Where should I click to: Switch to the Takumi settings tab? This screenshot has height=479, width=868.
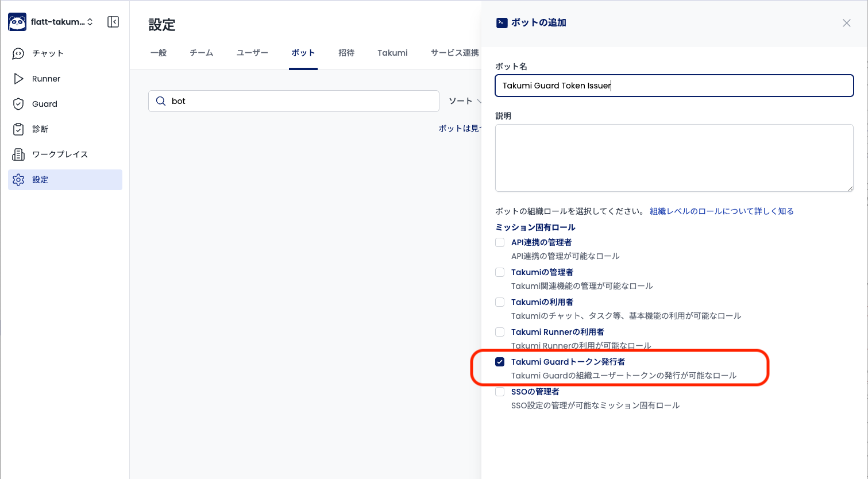coord(392,53)
